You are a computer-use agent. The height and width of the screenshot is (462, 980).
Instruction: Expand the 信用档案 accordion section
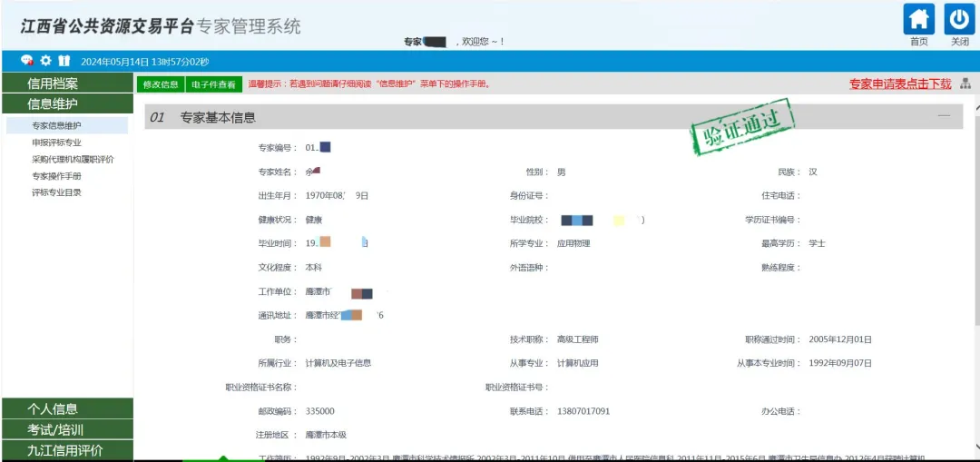67,84
